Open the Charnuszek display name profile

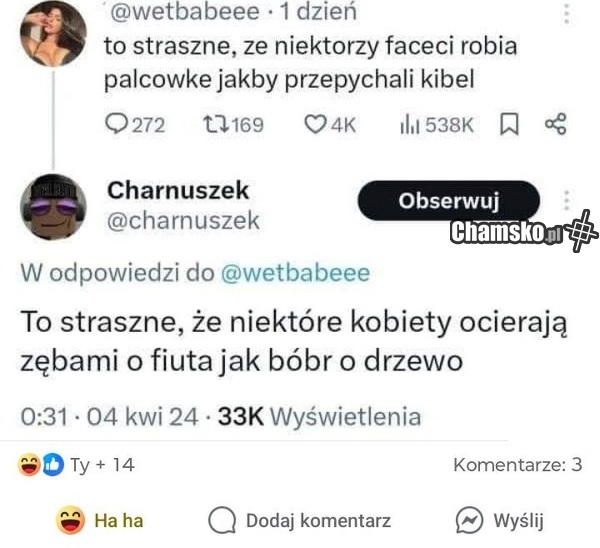click(178, 190)
